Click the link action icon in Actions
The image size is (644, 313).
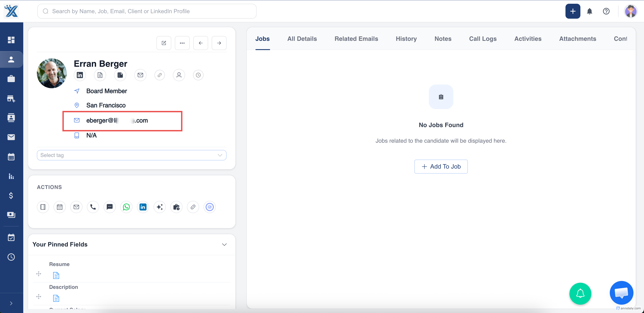tap(193, 207)
